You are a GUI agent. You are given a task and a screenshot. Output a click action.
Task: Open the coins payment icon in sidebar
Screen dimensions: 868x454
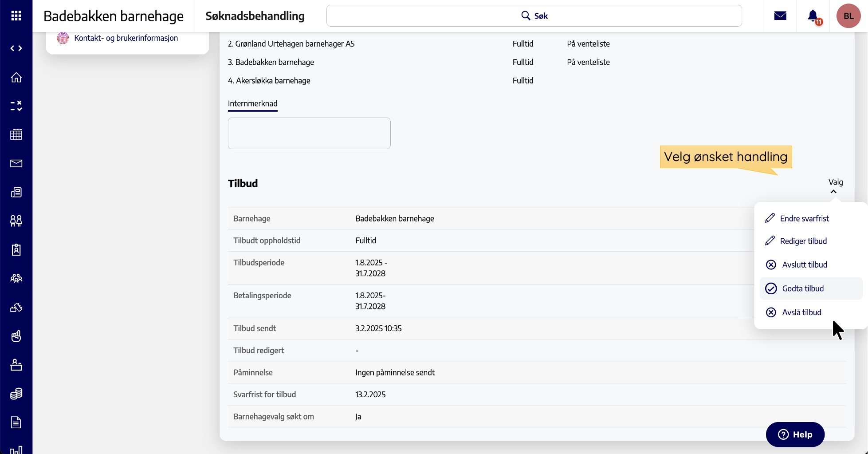click(x=16, y=394)
